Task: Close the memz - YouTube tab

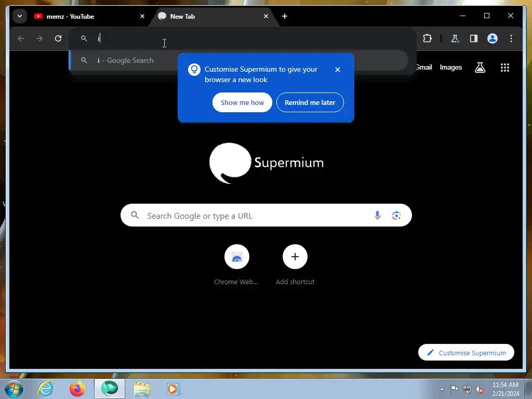Action: (142, 16)
